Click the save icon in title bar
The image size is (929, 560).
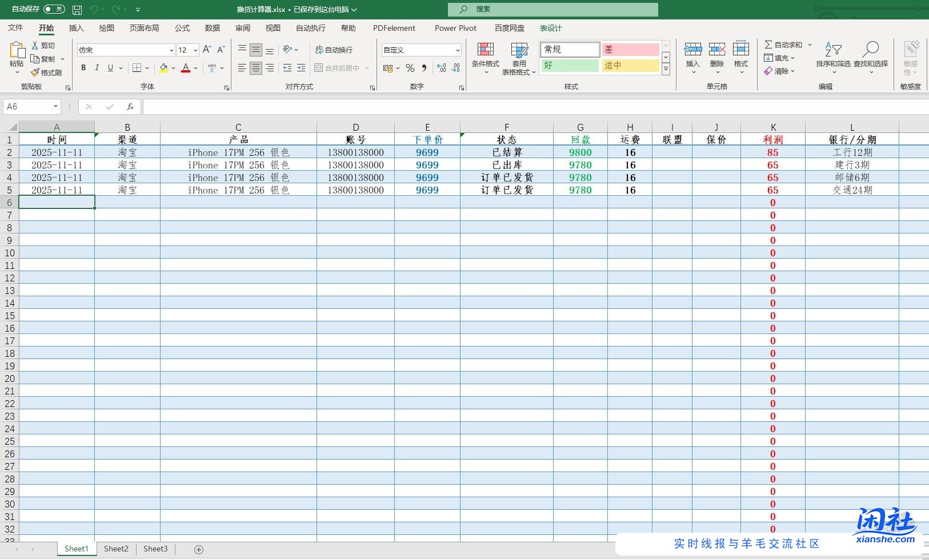pyautogui.click(x=77, y=10)
